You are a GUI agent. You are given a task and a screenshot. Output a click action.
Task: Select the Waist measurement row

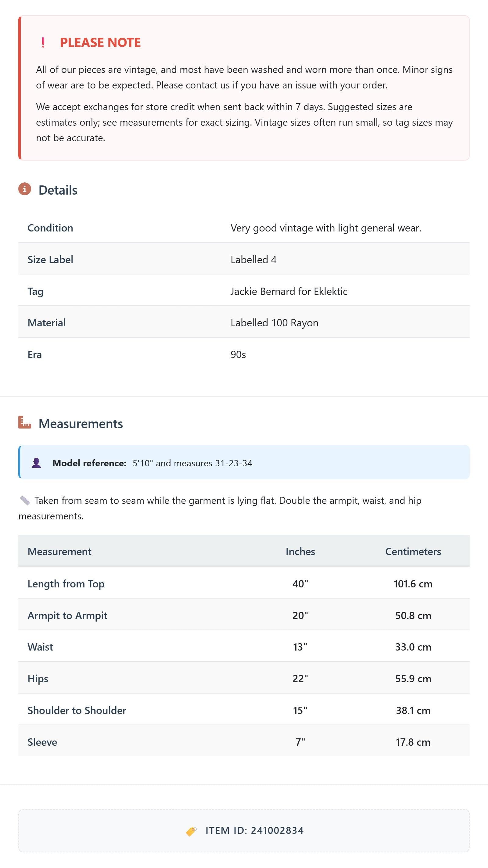coord(244,646)
